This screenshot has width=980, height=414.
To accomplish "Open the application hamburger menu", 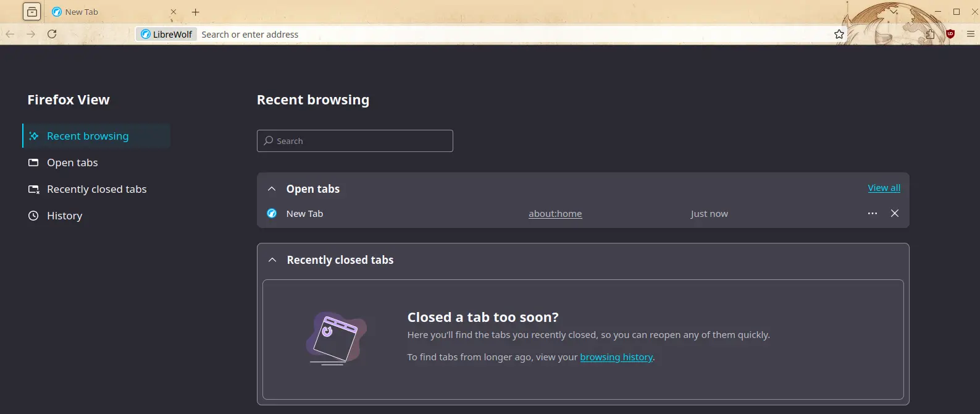I will [x=971, y=34].
